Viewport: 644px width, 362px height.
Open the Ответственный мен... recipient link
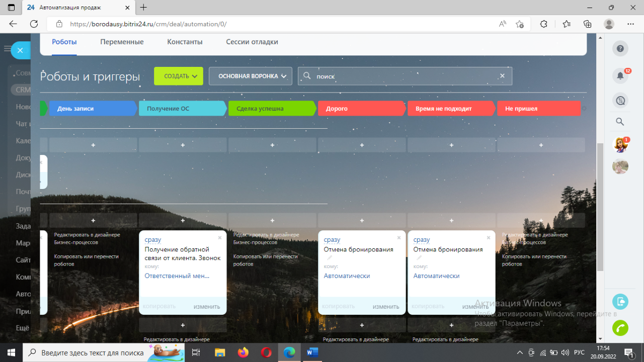pos(177,276)
